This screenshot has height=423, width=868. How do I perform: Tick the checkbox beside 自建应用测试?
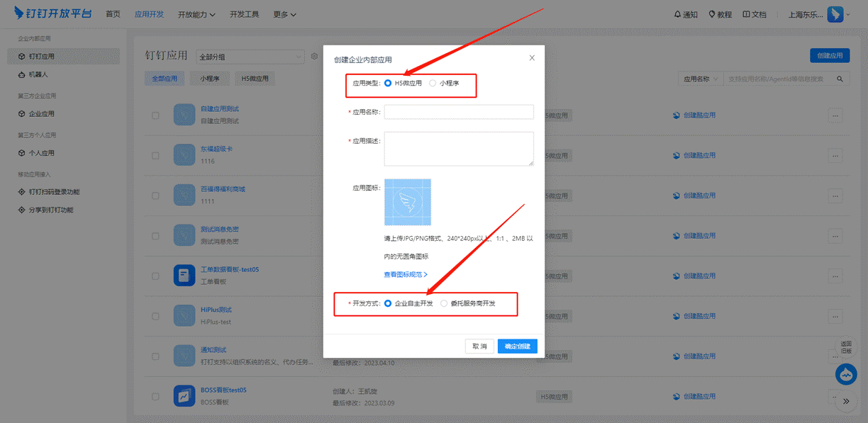click(x=156, y=115)
